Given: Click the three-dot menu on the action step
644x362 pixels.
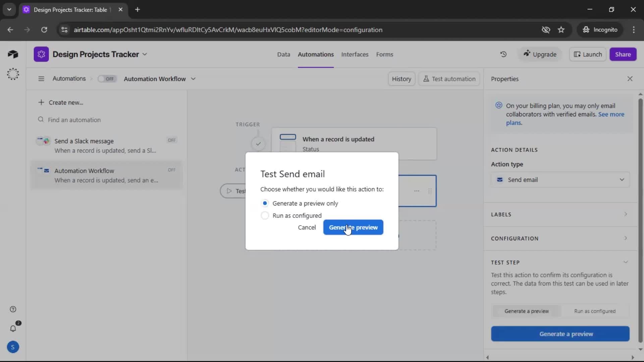Looking at the screenshot, I should [x=417, y=191].
